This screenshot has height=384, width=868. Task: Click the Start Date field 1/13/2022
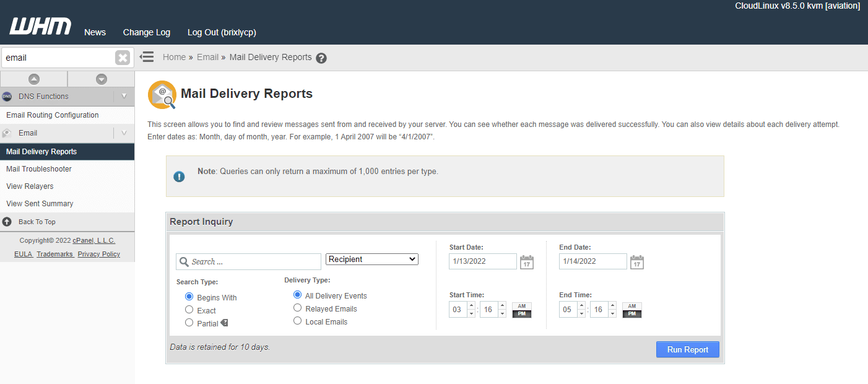click(x=483, y=261)
